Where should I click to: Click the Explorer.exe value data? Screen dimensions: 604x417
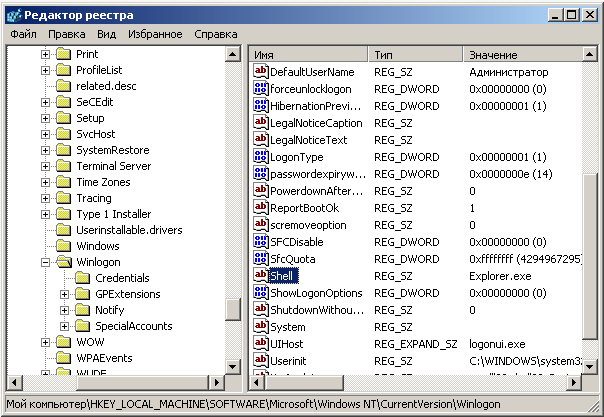(x=500, y=276)
